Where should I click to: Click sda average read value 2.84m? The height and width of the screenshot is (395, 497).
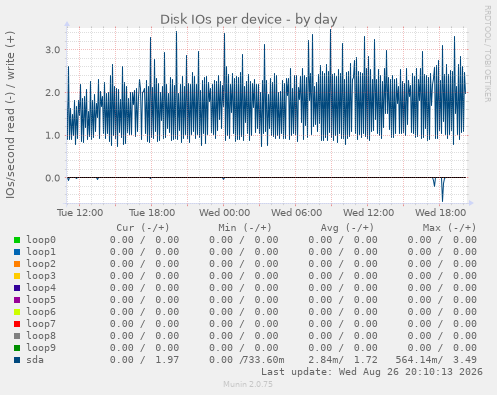pos(323,360)
